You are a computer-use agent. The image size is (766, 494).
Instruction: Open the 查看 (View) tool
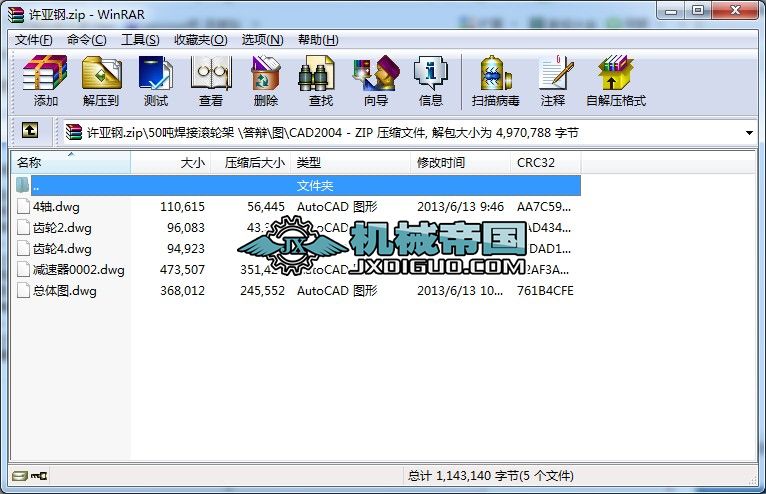tap(211, 81)
